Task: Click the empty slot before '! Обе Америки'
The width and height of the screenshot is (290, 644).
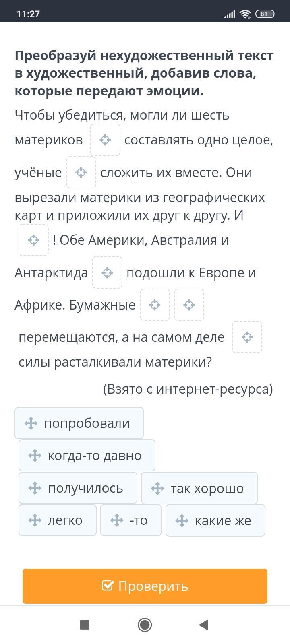Action: [33, 240]
